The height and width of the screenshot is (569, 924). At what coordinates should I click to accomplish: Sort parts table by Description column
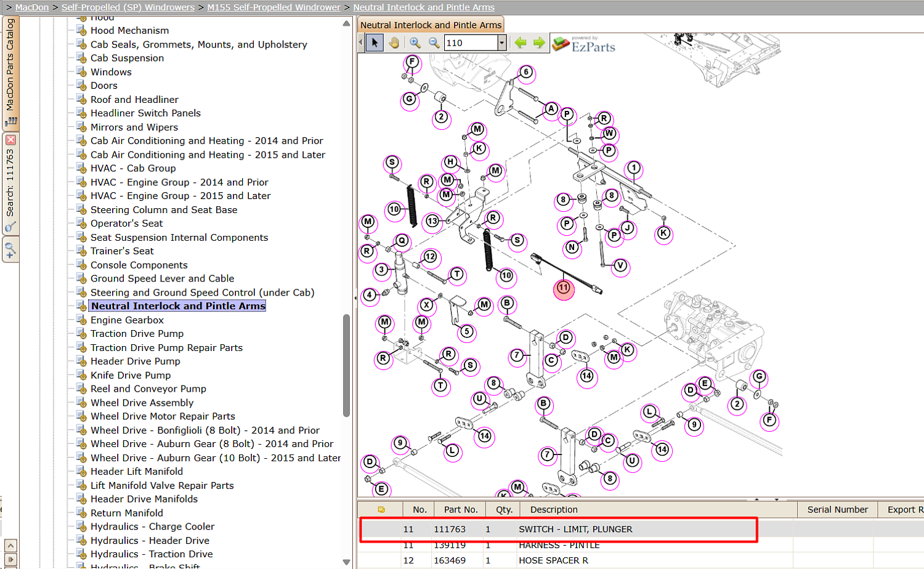point(659,509)
